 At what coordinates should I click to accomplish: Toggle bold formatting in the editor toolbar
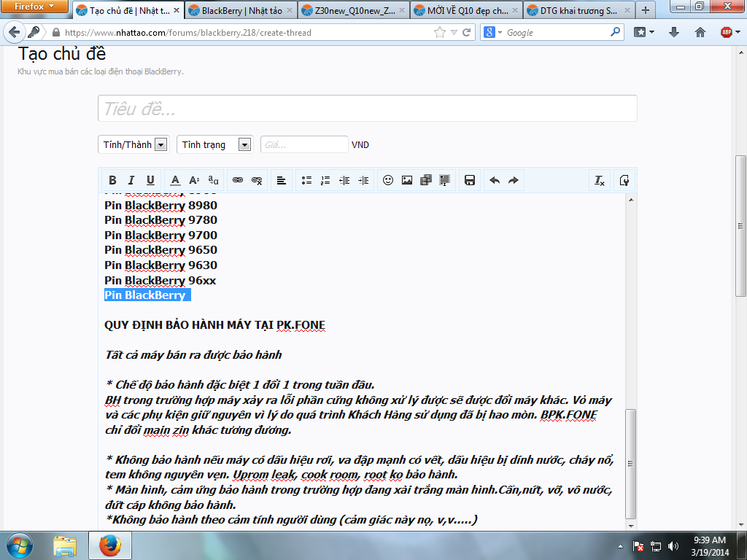[x=112, y=180]
